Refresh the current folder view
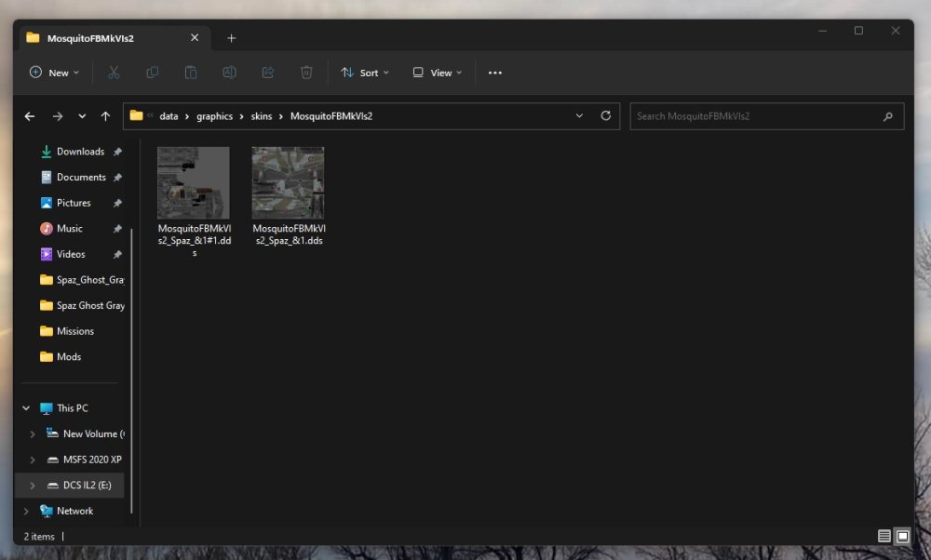 tap(606, 116)
